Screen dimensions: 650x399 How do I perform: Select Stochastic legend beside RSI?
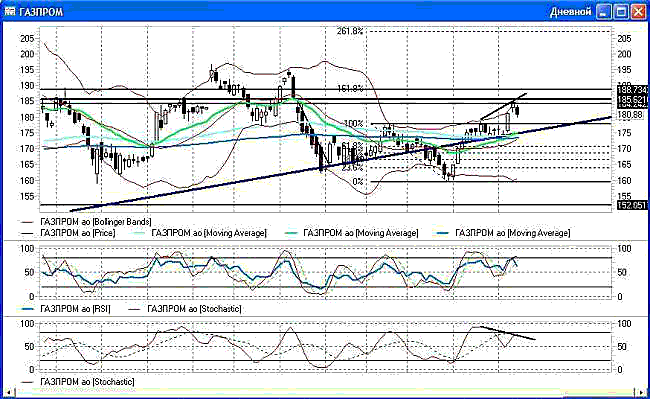click(x=185, y=309)
